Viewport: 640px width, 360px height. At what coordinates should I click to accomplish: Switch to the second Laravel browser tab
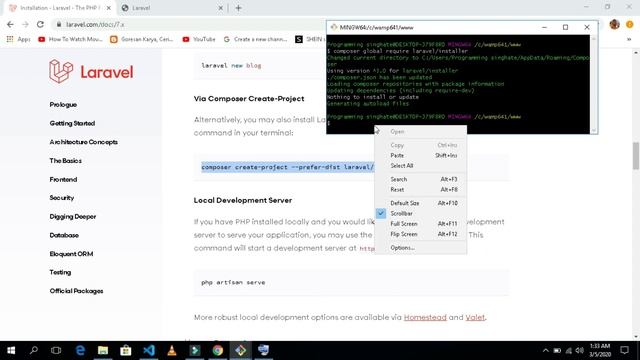171,8
